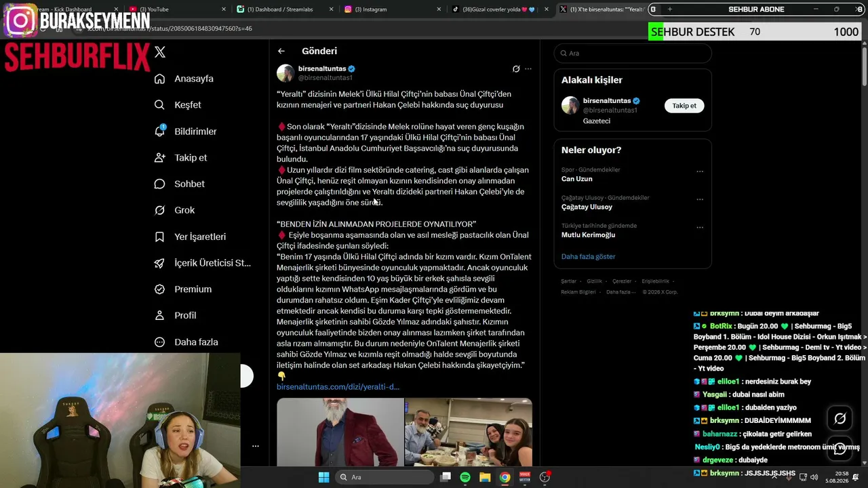868x488 pixels.
Task: Click the İçerik Üreticisi rocket icon
Action: pyautogui.click(x=159, y=263)
